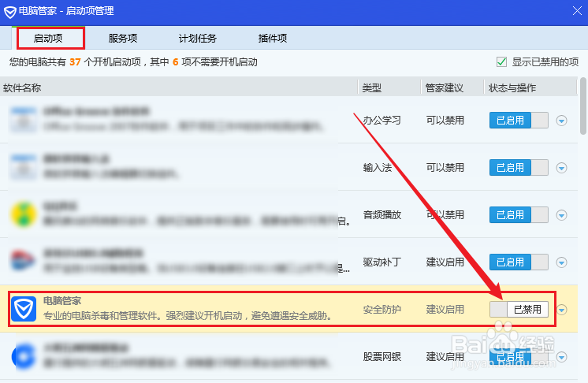Open the 插件项 tab
588x383 pixels.
click(273, 39)
